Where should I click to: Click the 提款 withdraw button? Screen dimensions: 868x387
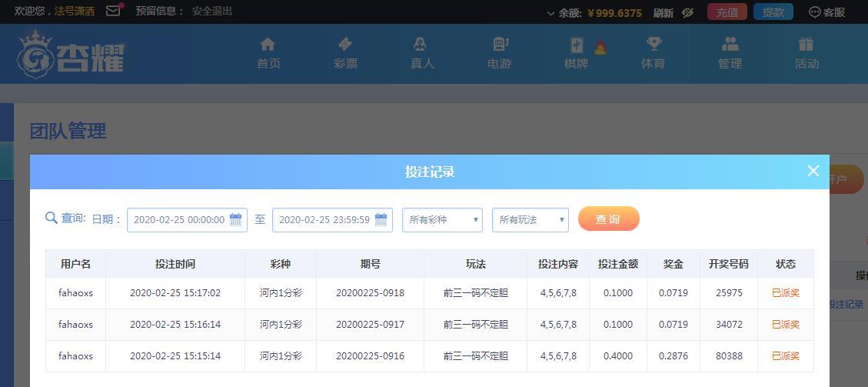pos(773,12)
